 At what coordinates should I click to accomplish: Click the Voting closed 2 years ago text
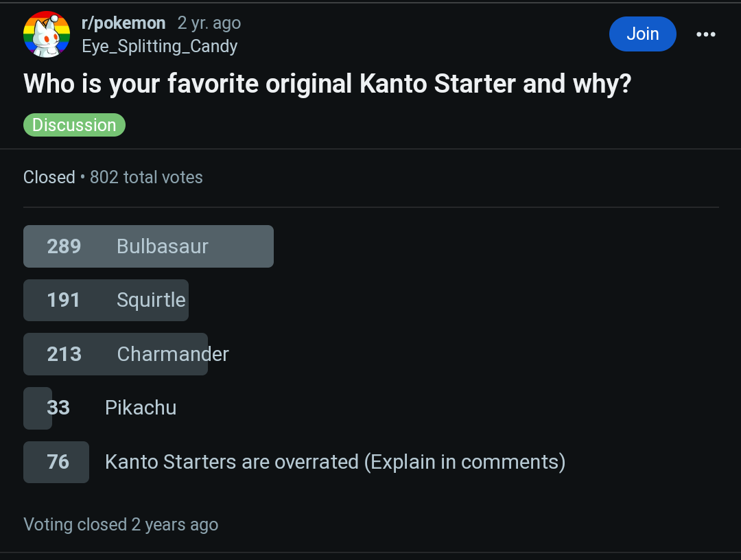[121, 524]
